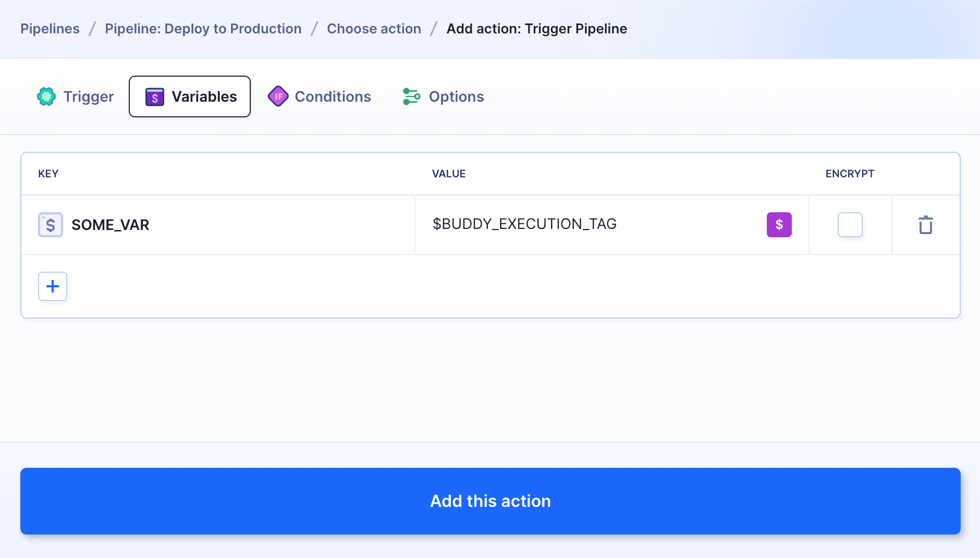Click the purple Variables dollar icon
The width and height of the screenshot is (980, 558).
pyautogui.click(x=154, y=96)
